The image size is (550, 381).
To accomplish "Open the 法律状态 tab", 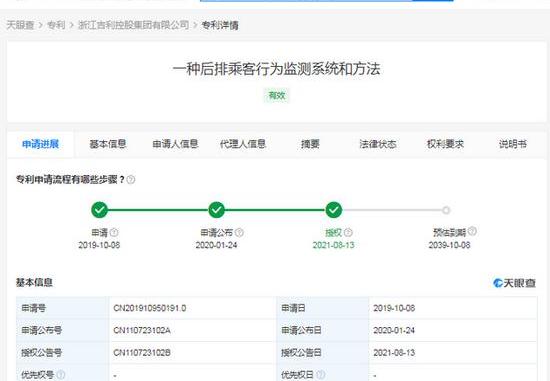I will pos(378,144).
